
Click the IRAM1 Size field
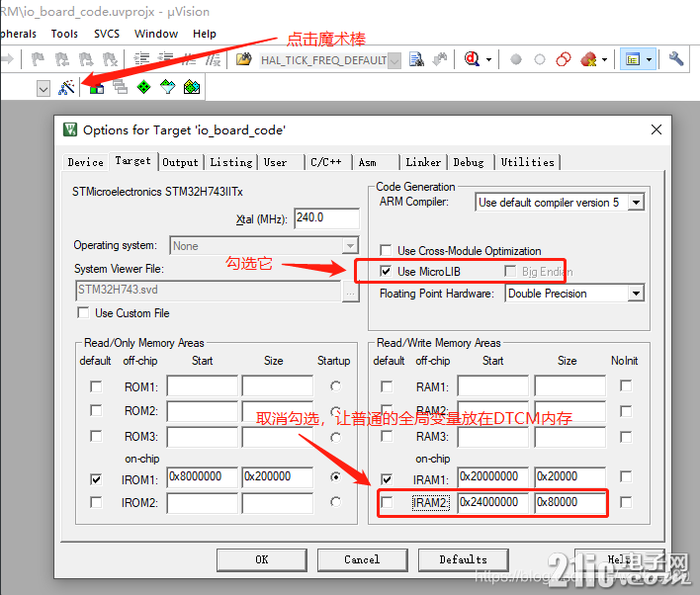click(570, 477)
